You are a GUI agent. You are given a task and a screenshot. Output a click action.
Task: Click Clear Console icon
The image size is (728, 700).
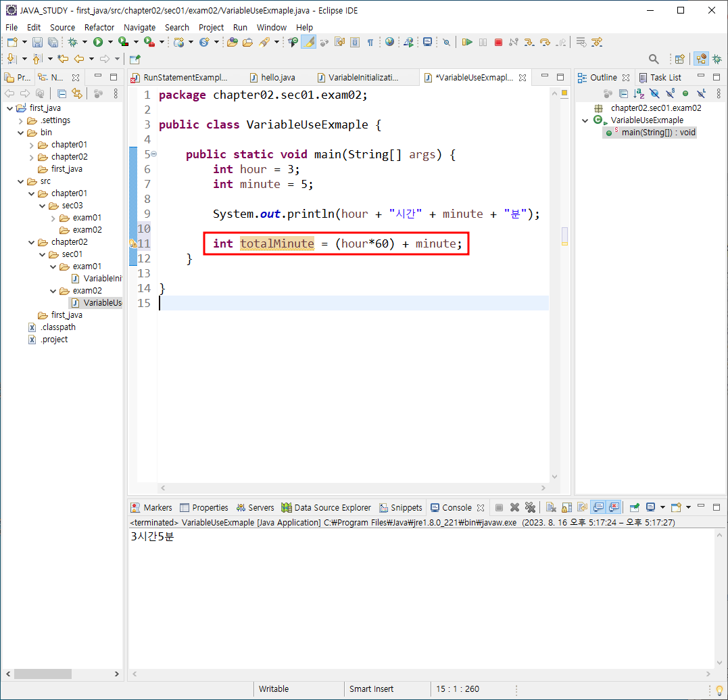(x=551, y=507)
